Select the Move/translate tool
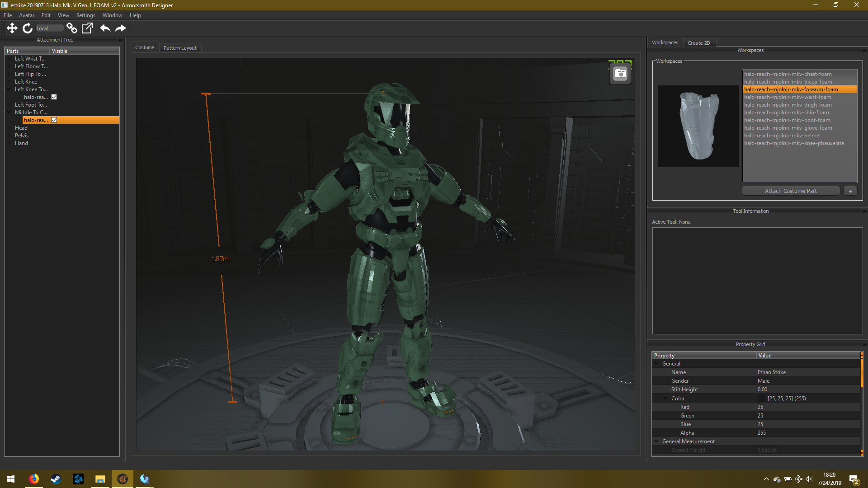This screenshot has height=488, width=868. point(12,28)
